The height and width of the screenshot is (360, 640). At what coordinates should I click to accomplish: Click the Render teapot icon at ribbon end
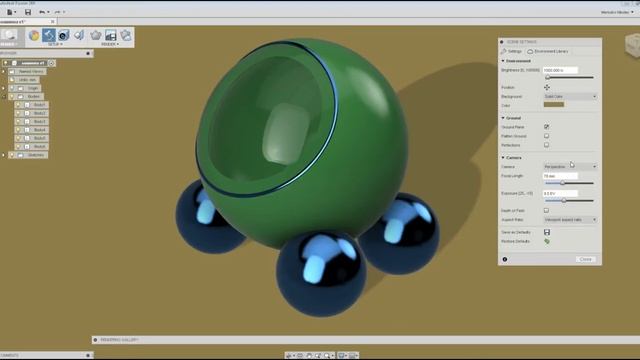click(x=126, y=35)
